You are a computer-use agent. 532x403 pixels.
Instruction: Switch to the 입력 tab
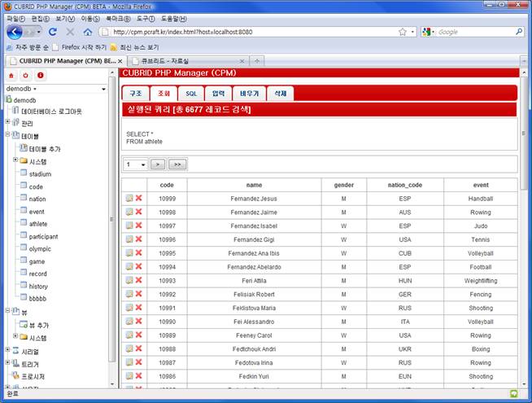tap(219, 94)
